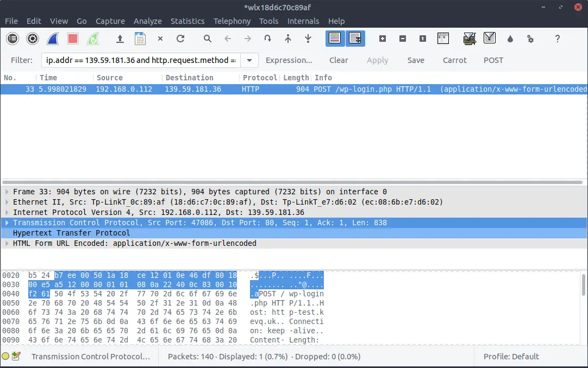This screenshot has height=368, width=588.
Task: Toggle packet list colorize button
Action: 335,39
